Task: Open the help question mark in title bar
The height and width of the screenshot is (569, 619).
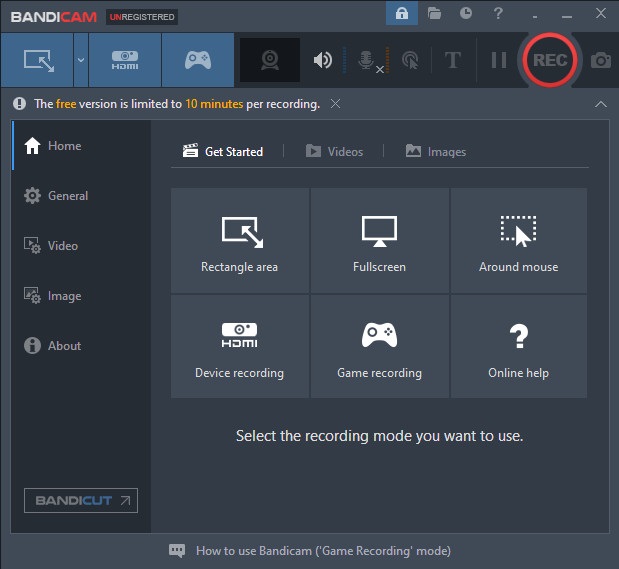Action: tap(498, 13)
